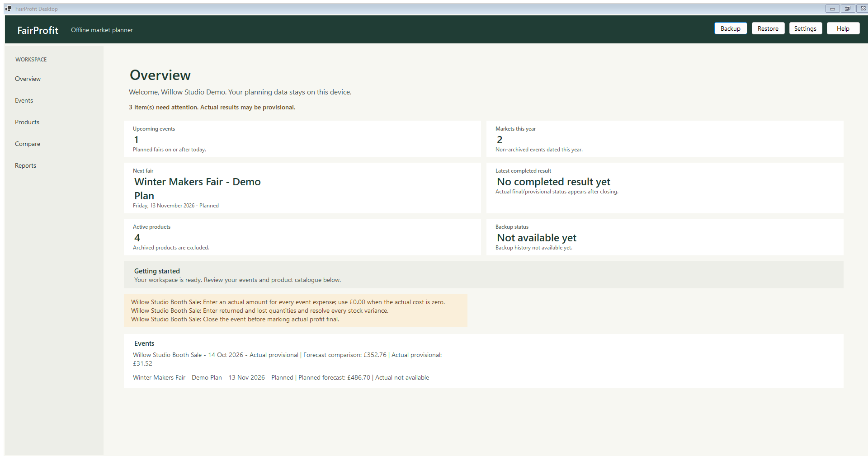Click the FairProfit logo text
868x456 pixels.
click(x=38, y=30)
